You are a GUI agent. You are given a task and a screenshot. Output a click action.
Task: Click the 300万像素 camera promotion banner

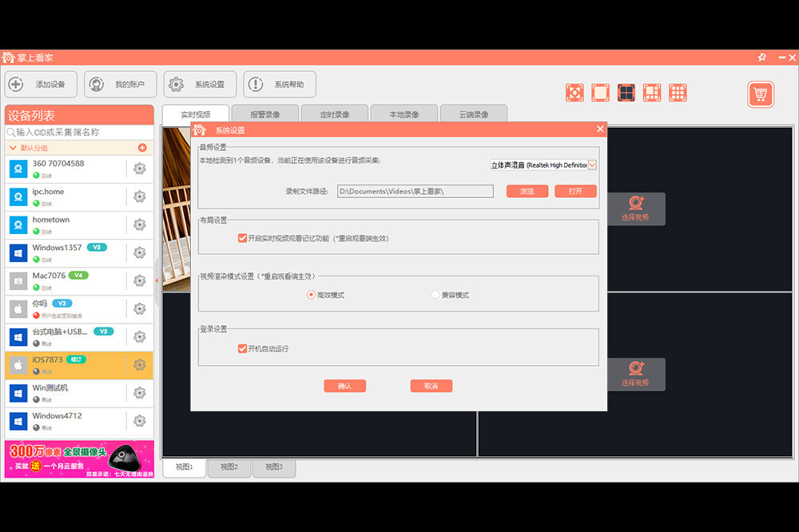pyautogui.click(x=78, y=458)
